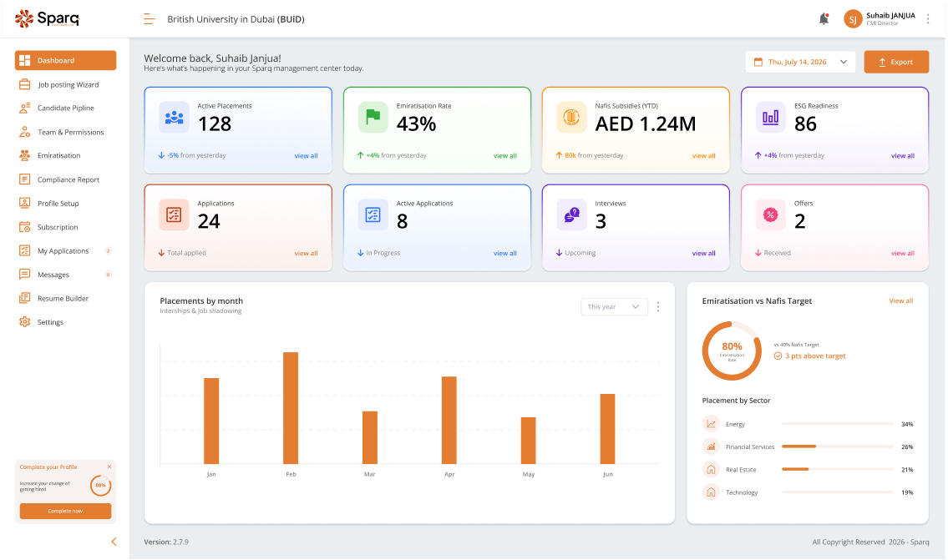Click the notification bell icon

coord(824,18)
